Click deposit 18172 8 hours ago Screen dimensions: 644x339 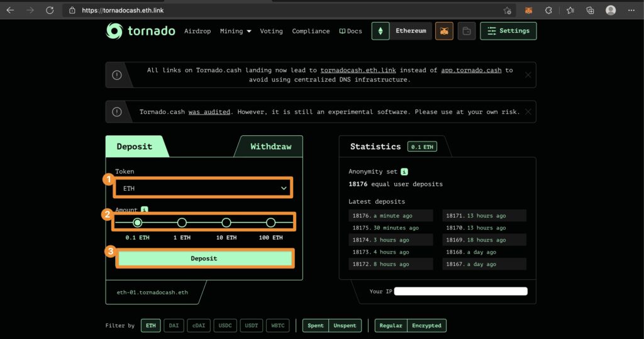(391, 264)
